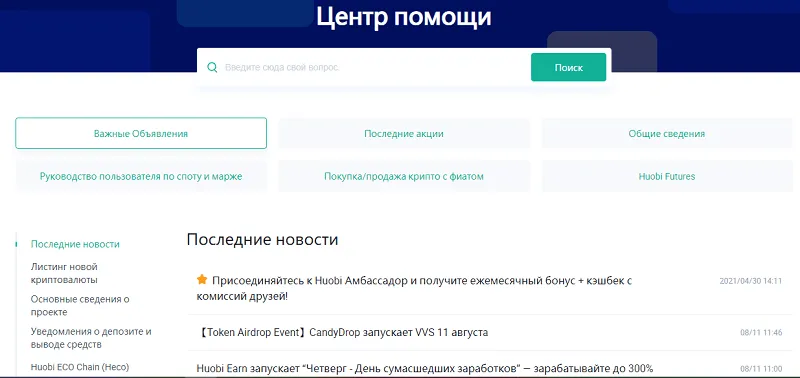Open Руководство пользователя по споту и марже

(x=141, y=177)
